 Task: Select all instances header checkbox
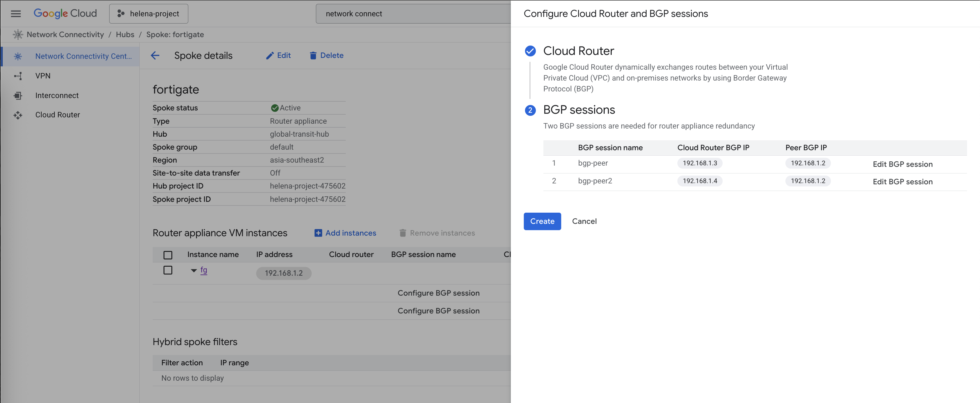168,255
